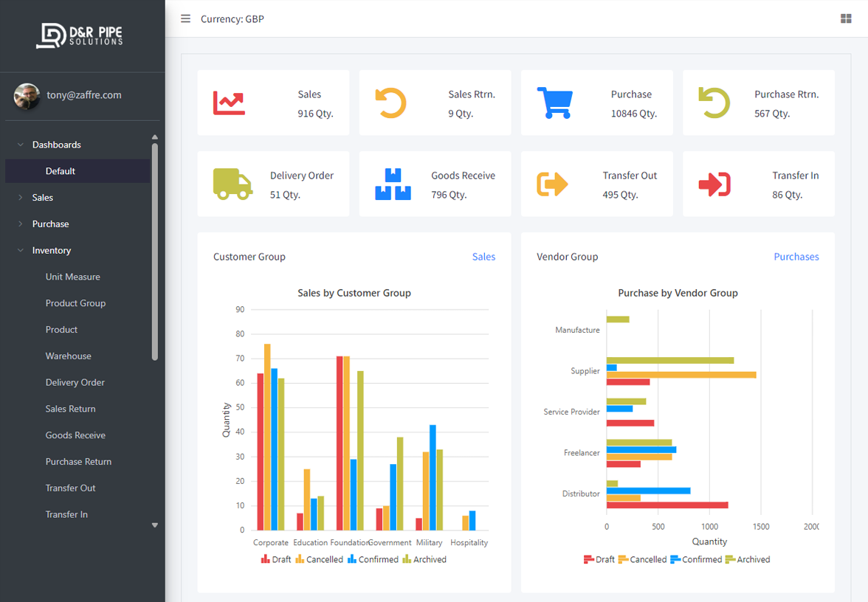The image size is (868, 602).
Task: Expand the Purchase sidebar menu
Action: pos(50,224)
